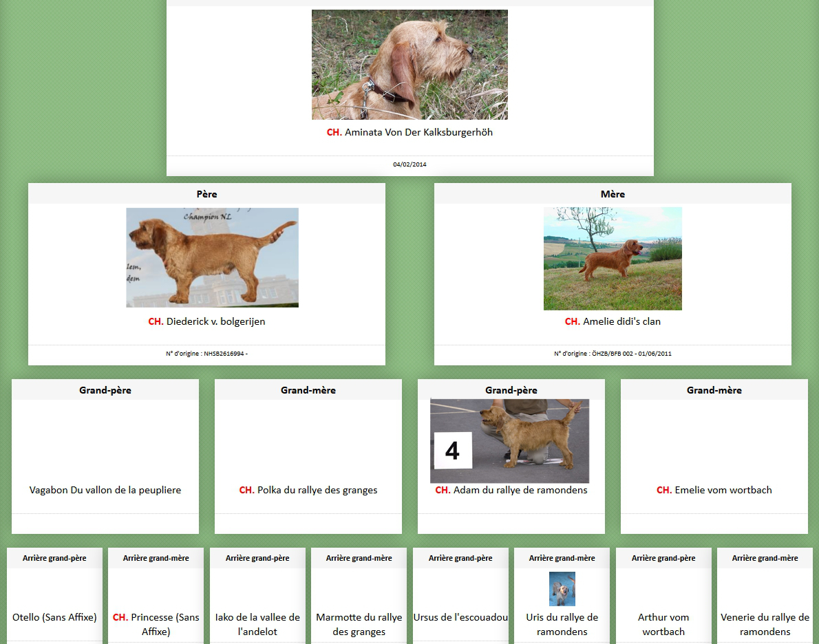Go to Emelie vom wortbach page
Screen dimensions: 819x644
723,490
